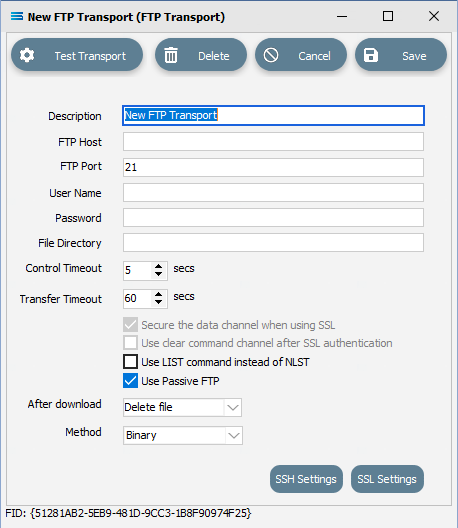Decrease Transfer Timeout with down arrow
458x528 pixels.
click(x=158, y=302)
